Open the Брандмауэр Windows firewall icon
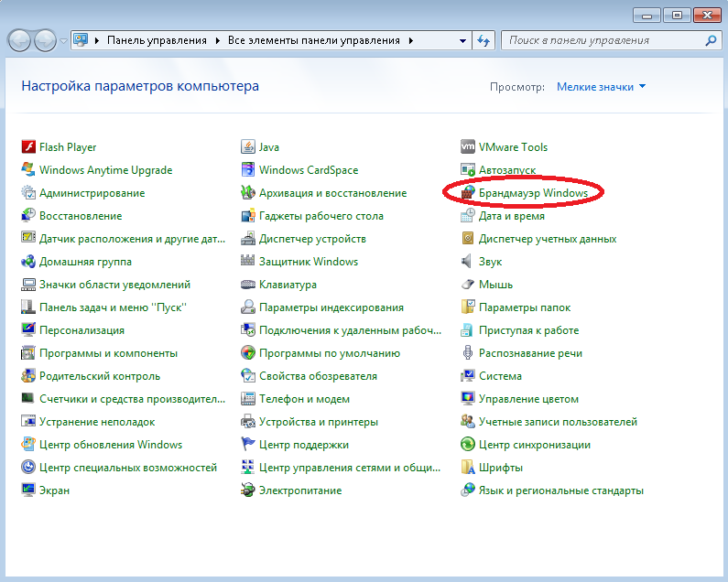This screenshot has width=728, height=582. click(x=468, y=192)
